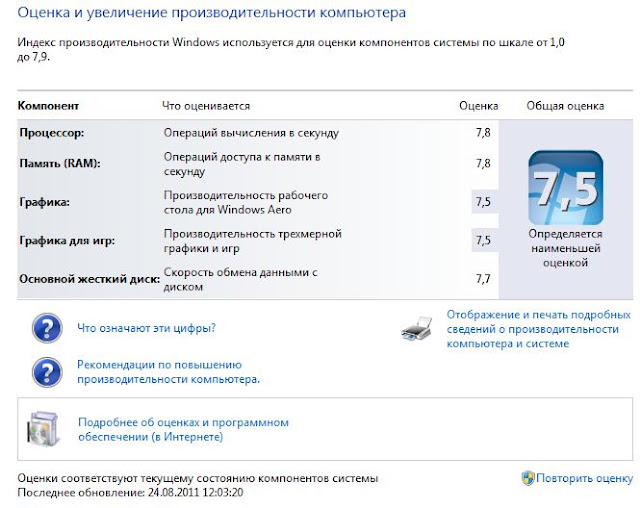Click 'Скорость обмена данными с диском' text

coord(240,280)
